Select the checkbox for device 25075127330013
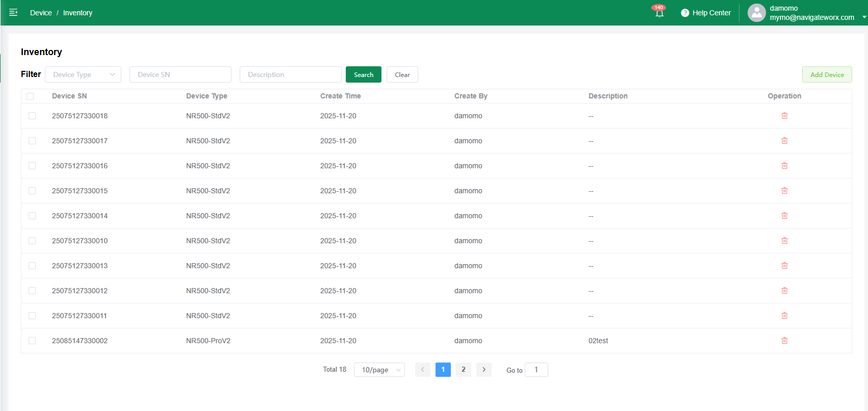The height and width of the screenshot is (411, 868). click(32, 266)
